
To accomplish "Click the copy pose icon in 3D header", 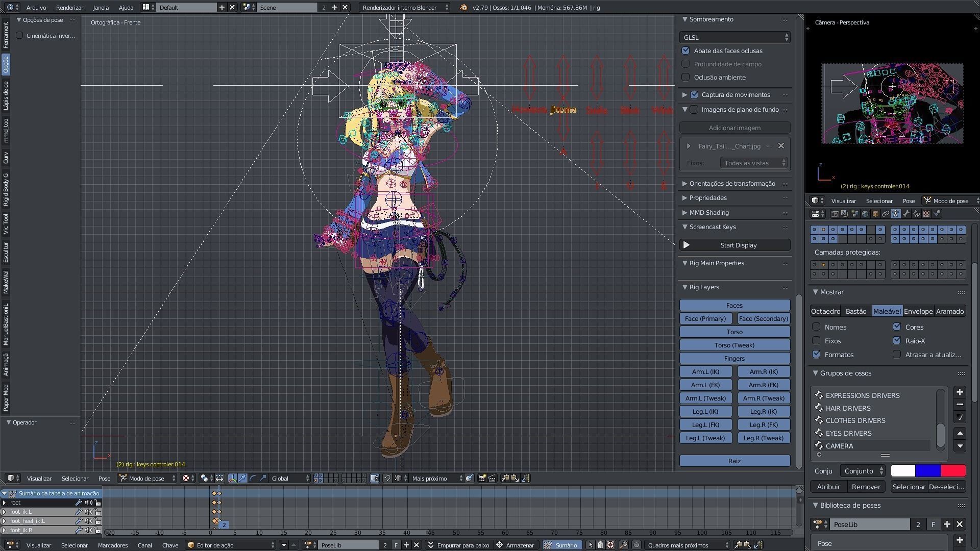I will [x=505, y=478].
